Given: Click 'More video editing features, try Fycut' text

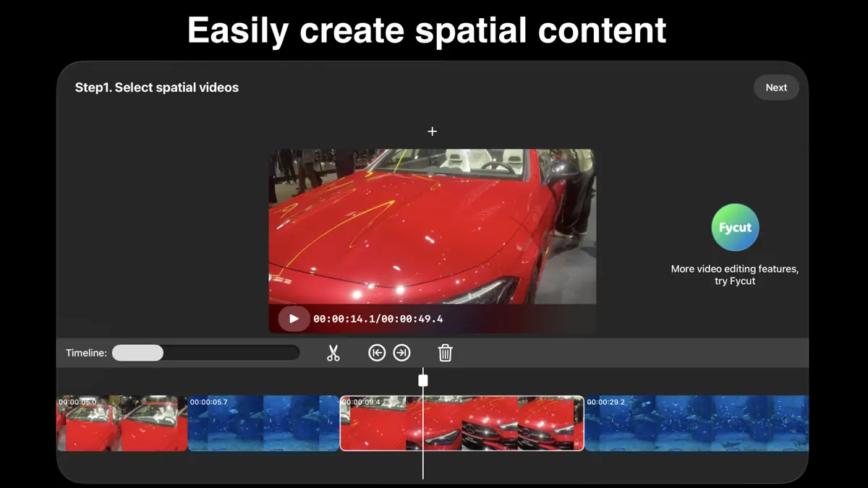Looking at the screenshot, I should click(x=735, y=275).
